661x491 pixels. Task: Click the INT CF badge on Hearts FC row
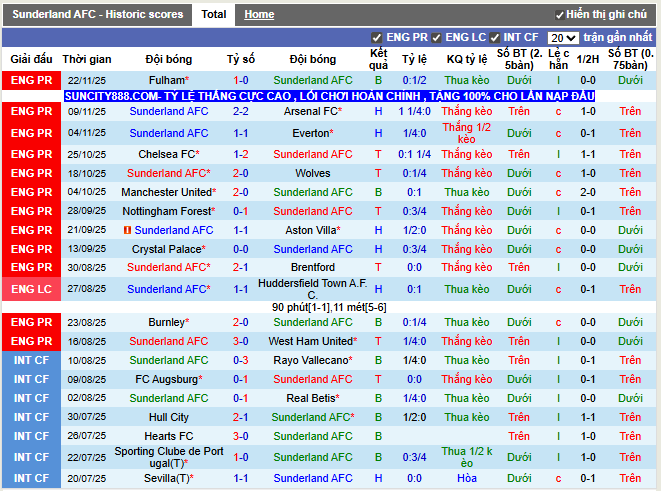click(31, 436)
